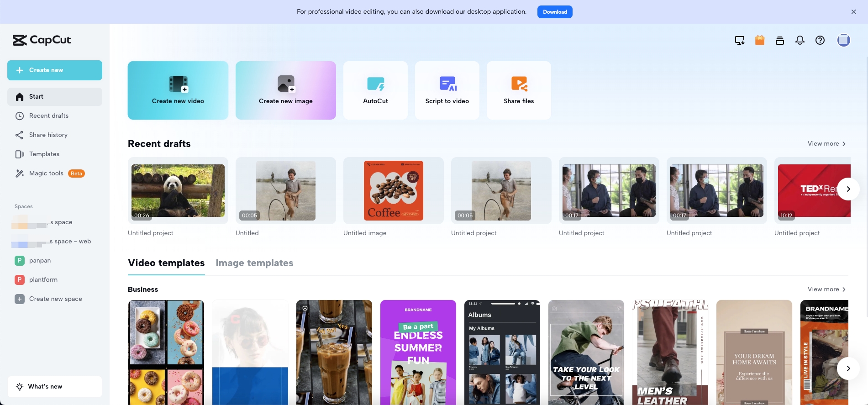Image resolution: width=868 pixels, height=405 pixels.
Task: Open the Albums template
Action: click(x=502, y=352)
